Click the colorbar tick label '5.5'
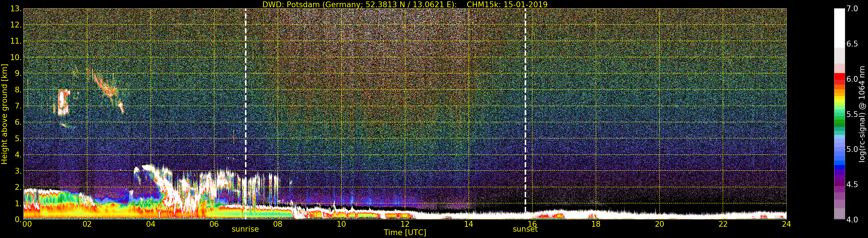 852,114
